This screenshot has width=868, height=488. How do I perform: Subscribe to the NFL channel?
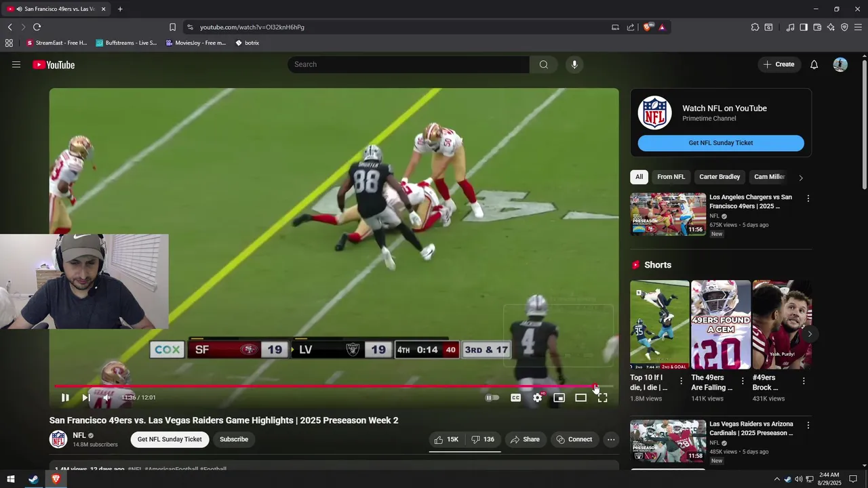coord(234,439)
